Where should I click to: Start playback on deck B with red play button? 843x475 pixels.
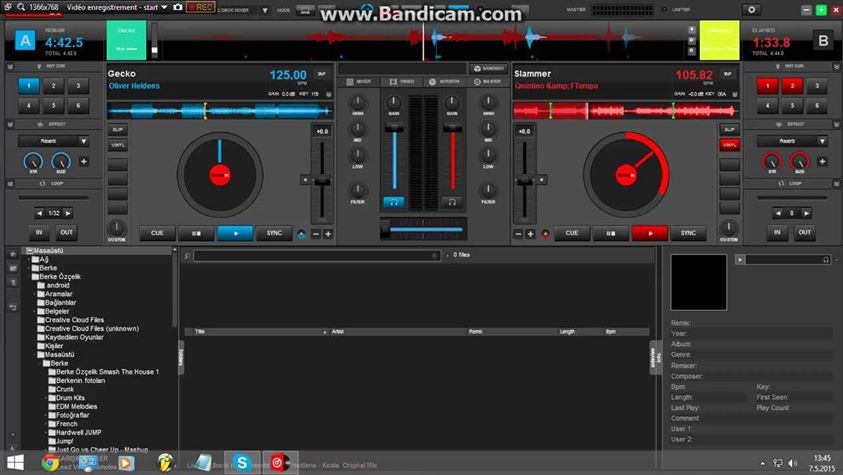[x=650, y=233]
